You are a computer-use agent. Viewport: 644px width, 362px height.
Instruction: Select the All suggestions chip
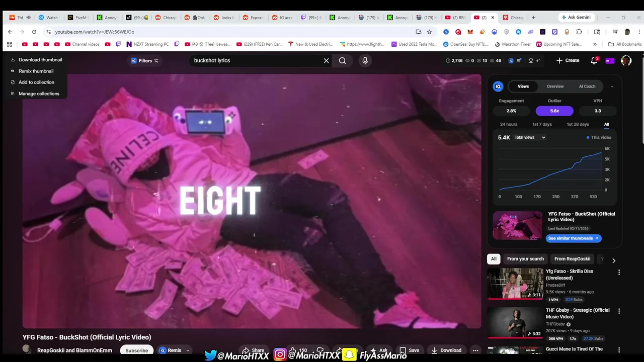[494, 259]
